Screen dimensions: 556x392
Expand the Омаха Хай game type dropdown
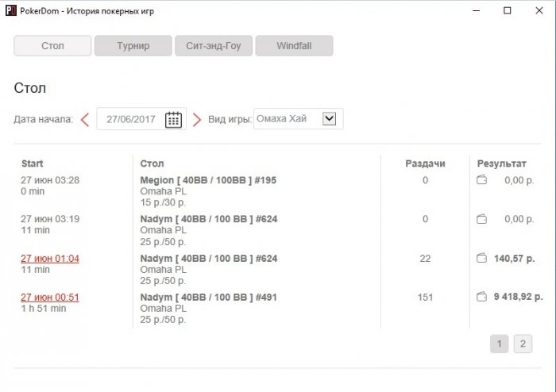tap(329, 118)
